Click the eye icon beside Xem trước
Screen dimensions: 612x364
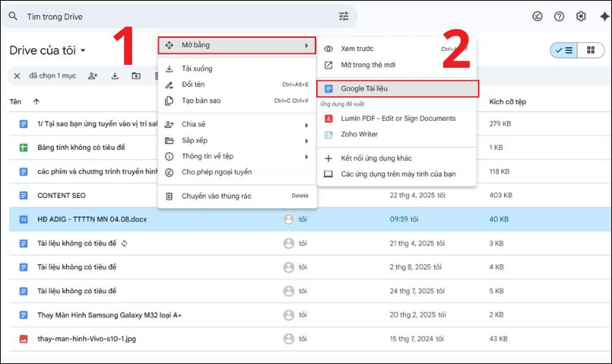click(x=329, y=49)
